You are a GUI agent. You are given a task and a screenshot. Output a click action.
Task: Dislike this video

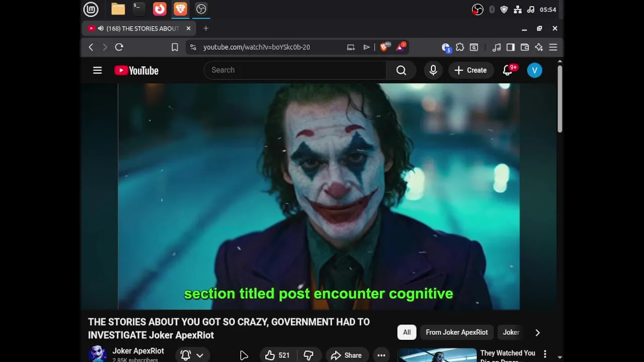coord(308,355)
